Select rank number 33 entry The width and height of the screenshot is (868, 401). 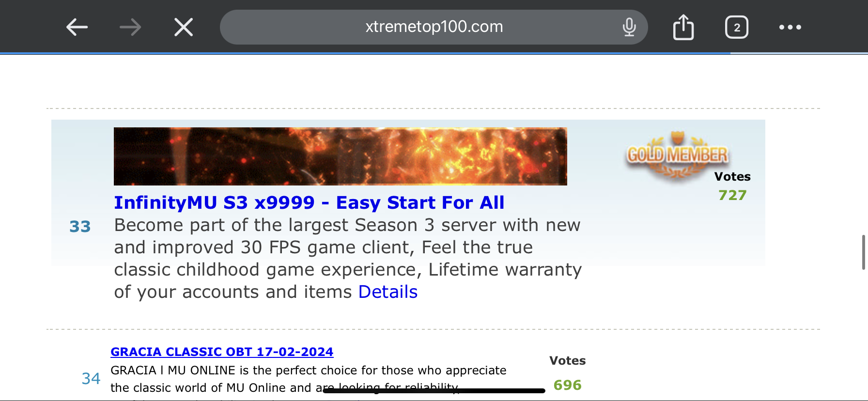point(80,227)
